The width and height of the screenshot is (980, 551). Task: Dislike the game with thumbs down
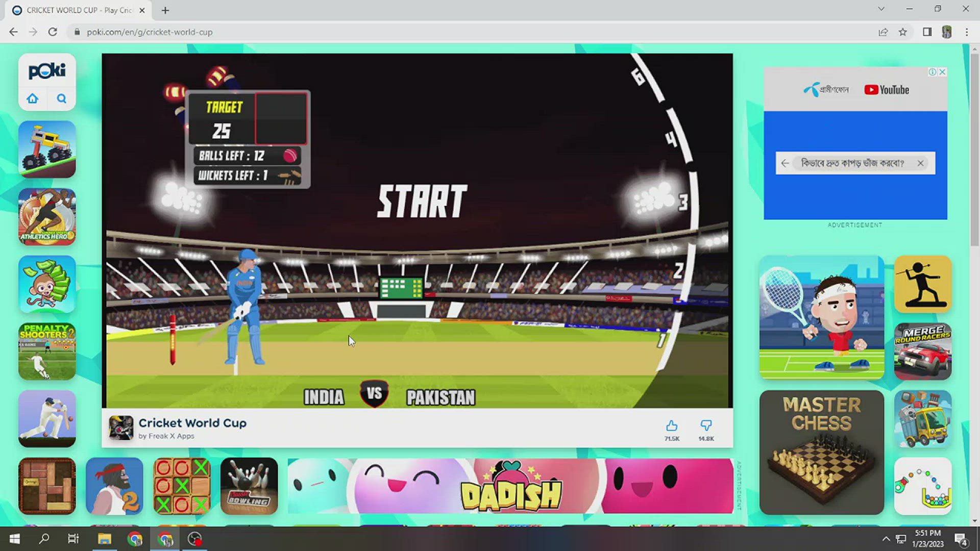(x=706, y=426)
